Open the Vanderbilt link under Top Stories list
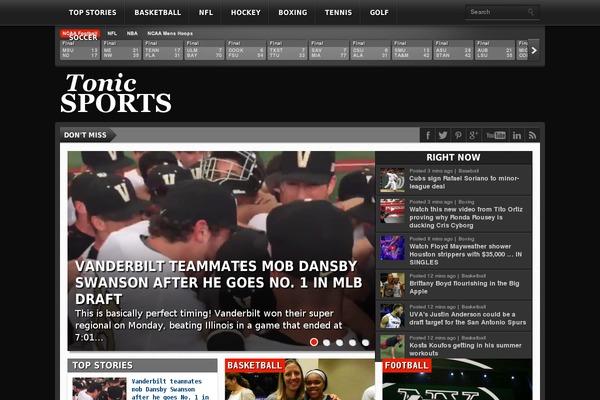This screenshot has height=400, width=600. [x=170, y=389]
